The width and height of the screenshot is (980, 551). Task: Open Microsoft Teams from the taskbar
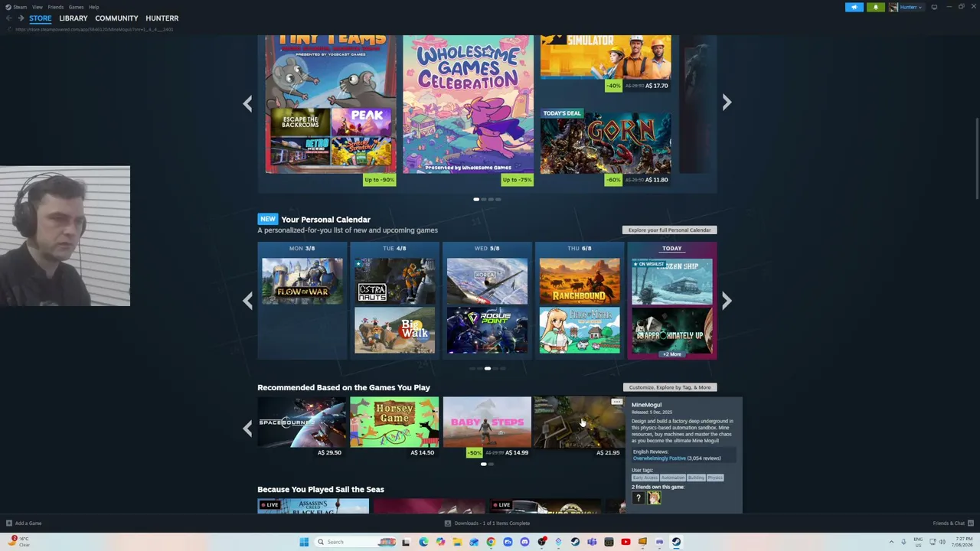592,542
